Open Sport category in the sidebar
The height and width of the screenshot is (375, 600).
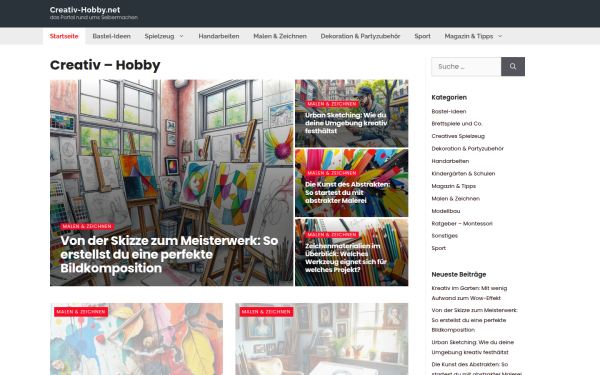click(x=439, y=248)
